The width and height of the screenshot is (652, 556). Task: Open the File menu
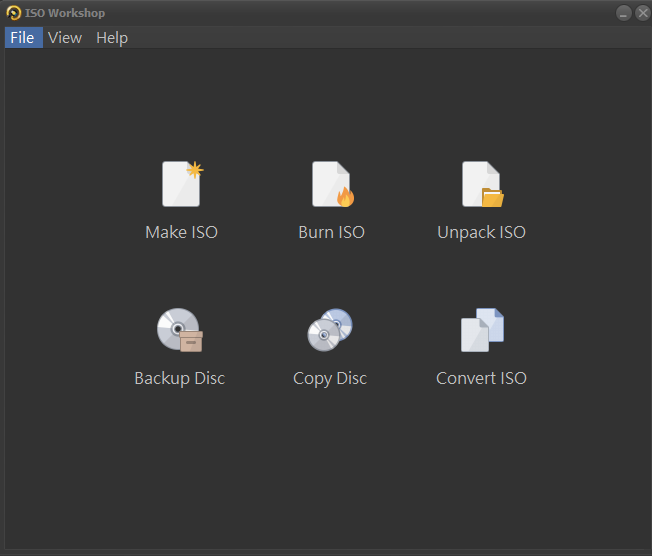[x=22, y=38]
